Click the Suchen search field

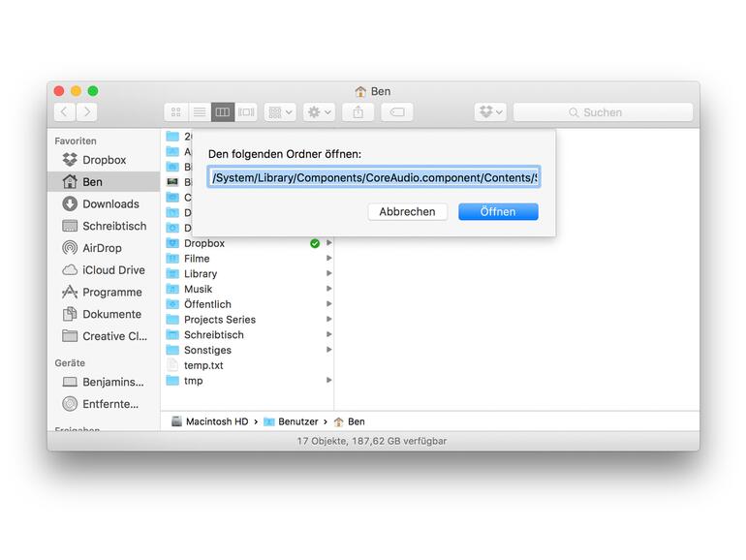tap(603, 112)
